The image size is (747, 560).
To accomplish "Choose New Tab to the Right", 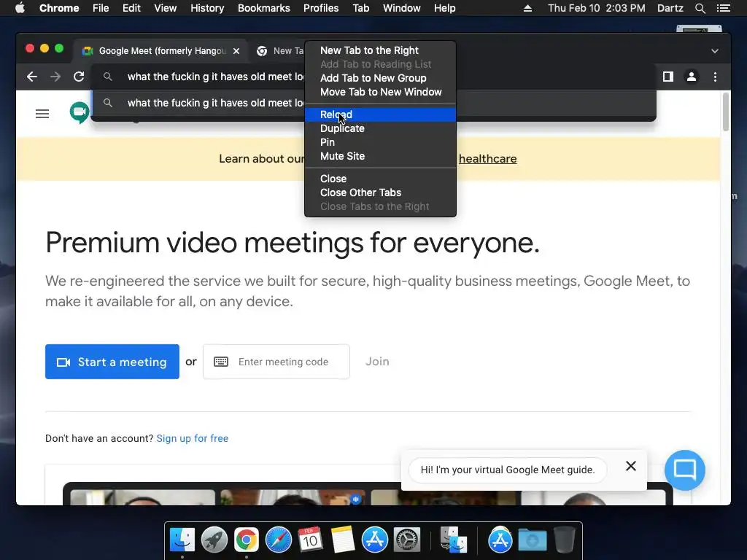I will (380, 50).
